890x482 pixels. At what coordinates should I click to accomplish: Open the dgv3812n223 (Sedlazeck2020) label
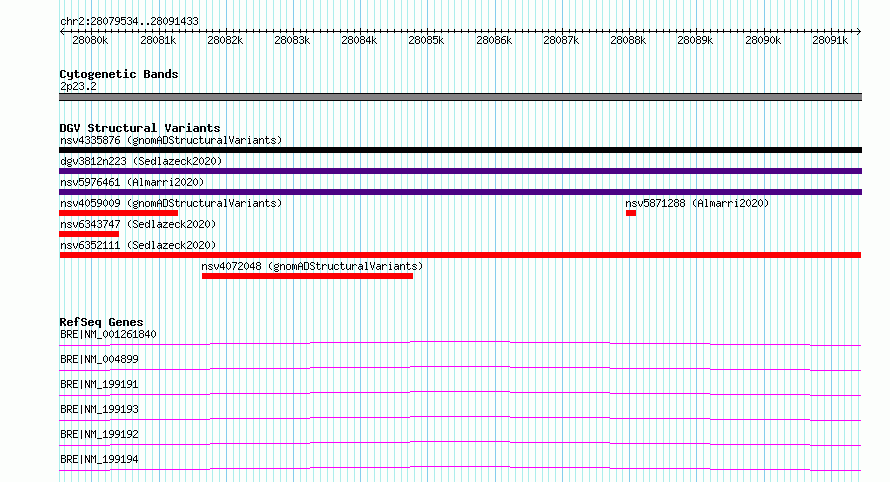pos(141,161)
